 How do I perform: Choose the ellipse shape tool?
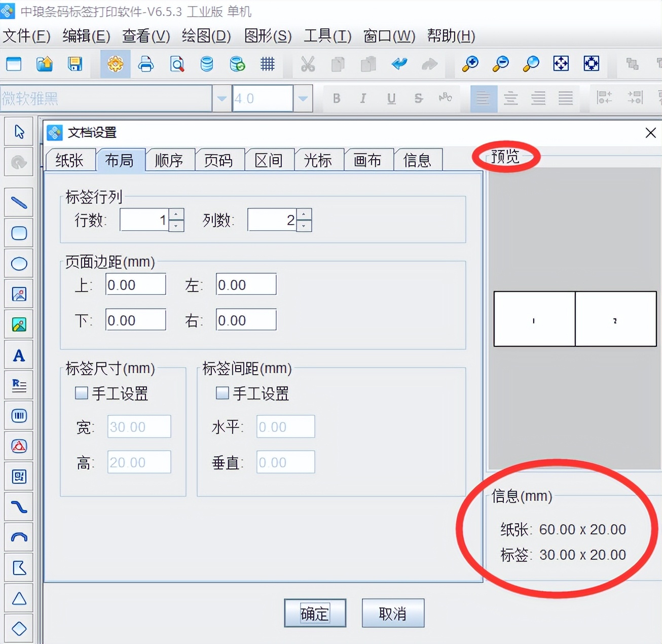[x=19, y=264]
